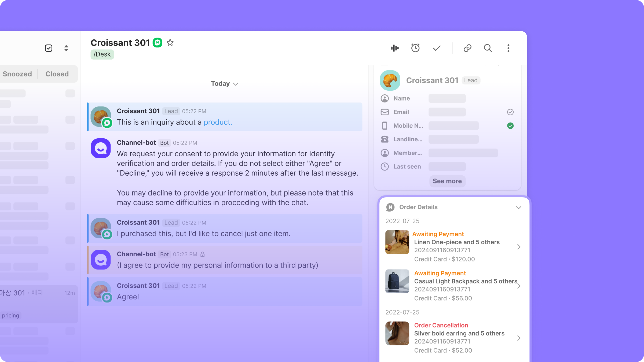Viewport: 644px width, 362px height.
Task: Expand the Silver bold earring order arrow
Action: point(519,338)
